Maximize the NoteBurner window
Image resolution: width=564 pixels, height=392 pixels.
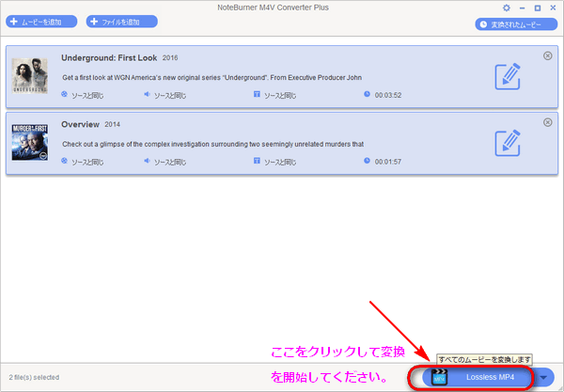coord(538,8)
